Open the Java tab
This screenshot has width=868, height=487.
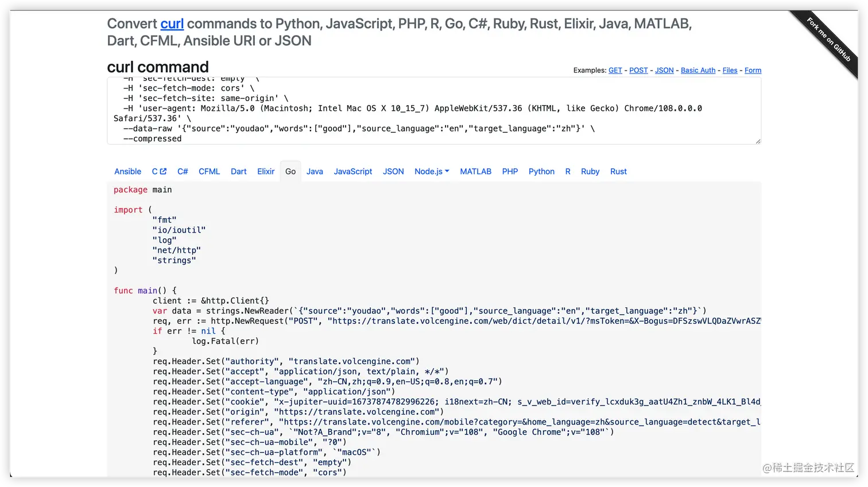pyautogui.click(x=315, y=171)
